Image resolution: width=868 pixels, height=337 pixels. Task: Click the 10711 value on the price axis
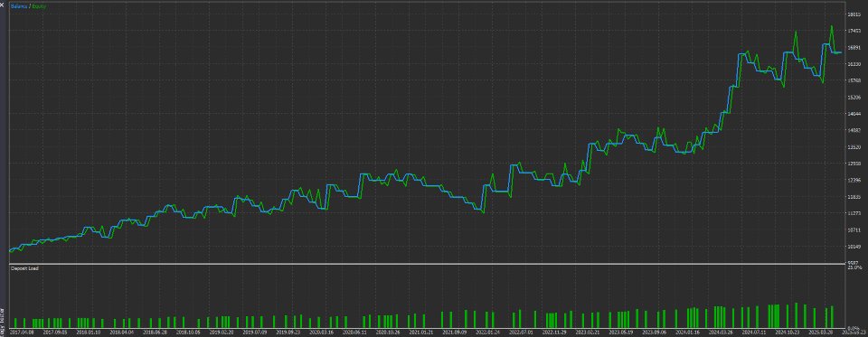(x=854, y=229)
